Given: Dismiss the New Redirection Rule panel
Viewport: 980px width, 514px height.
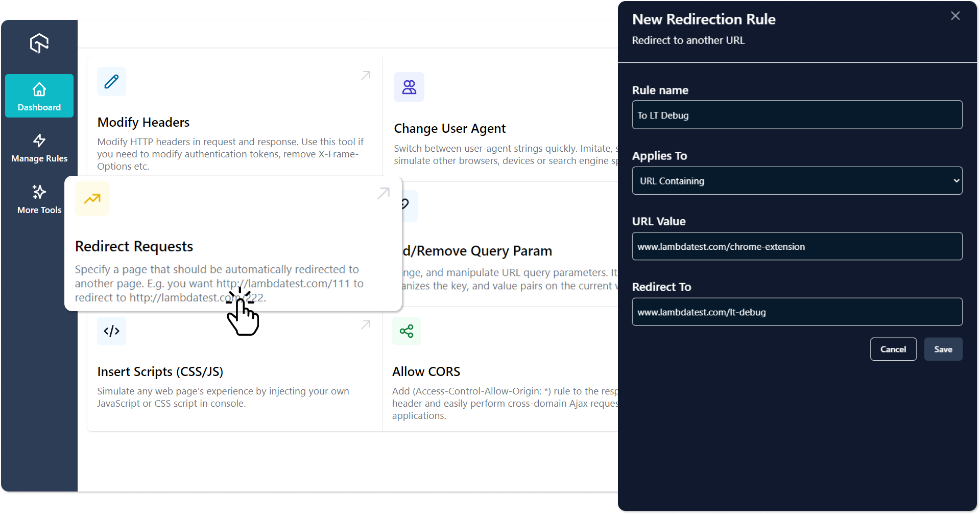Looking at the screenshot, I should click(x=955, y=16).
